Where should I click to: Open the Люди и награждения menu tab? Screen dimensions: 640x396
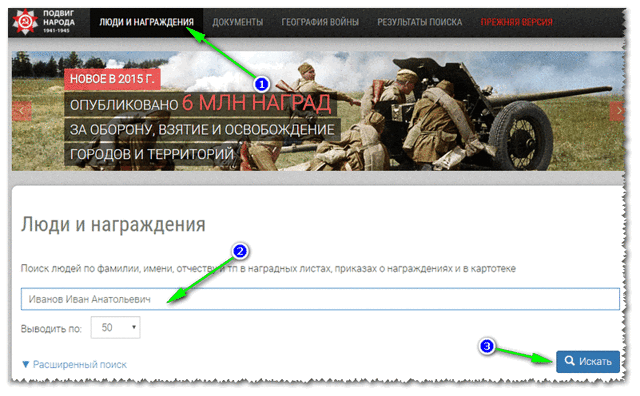point(147,22)
